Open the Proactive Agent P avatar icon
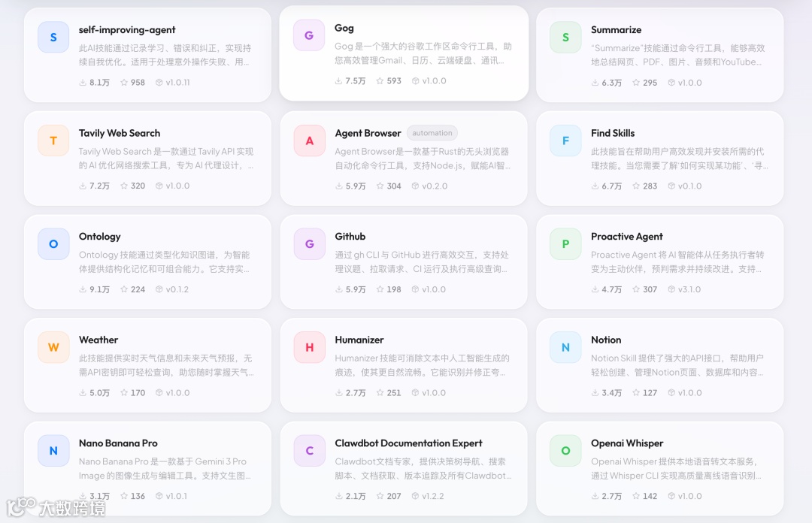 [x=565, y=244]
